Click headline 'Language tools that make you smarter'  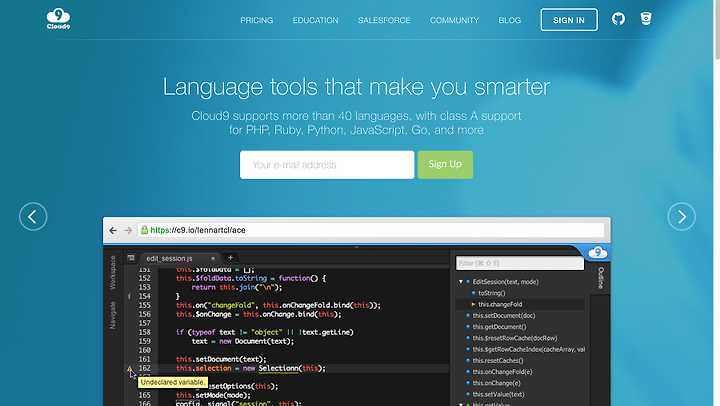point(356,86)
